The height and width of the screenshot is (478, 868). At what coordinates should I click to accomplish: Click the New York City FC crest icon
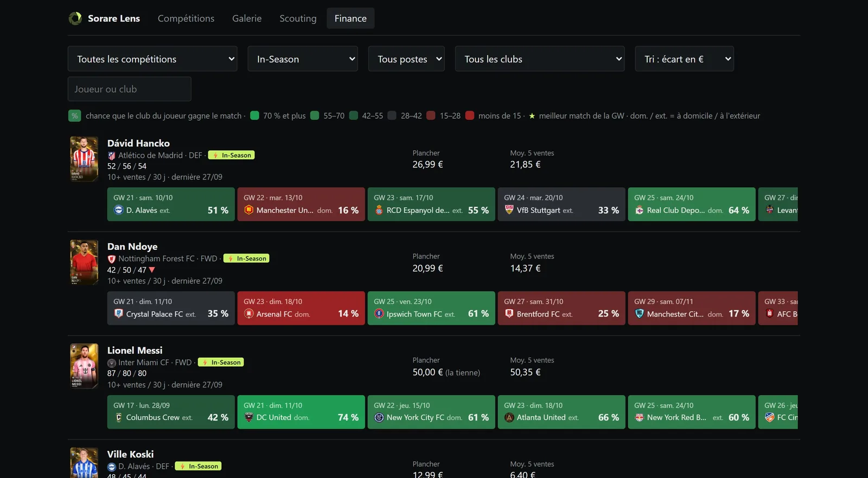tap(379, 417)
